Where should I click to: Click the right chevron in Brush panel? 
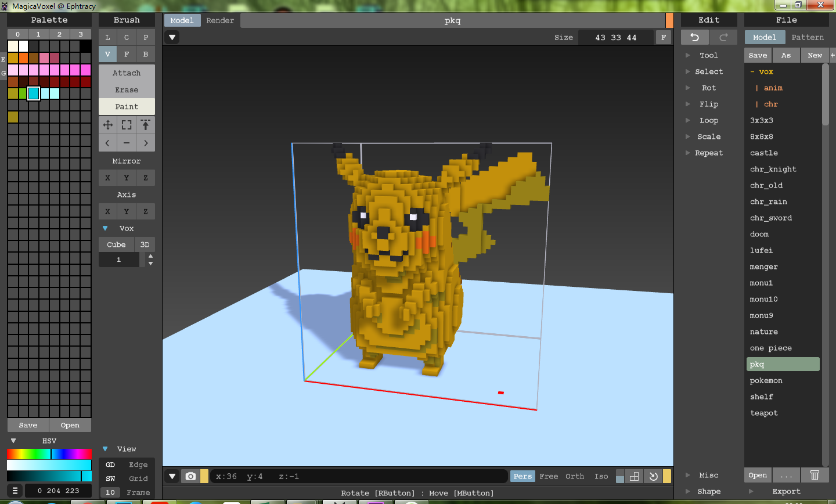pyautogui.click(x=146, y=143)
